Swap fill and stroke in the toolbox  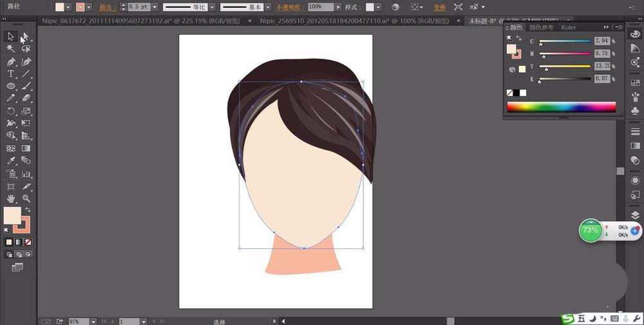28,210
